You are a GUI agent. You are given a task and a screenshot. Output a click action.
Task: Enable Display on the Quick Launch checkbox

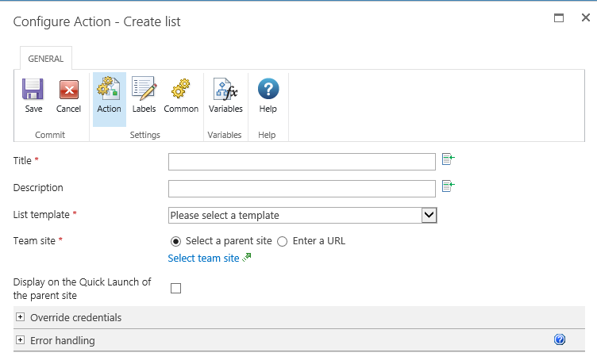click(x=176, y=288)
